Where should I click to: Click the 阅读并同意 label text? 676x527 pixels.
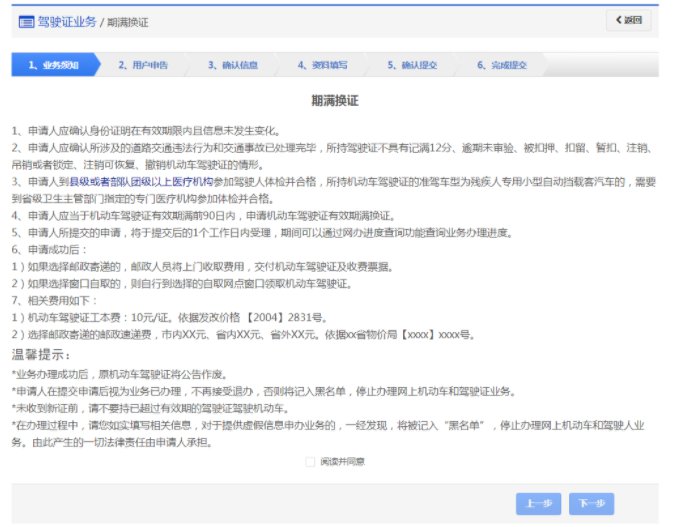(x=342, y=462)
